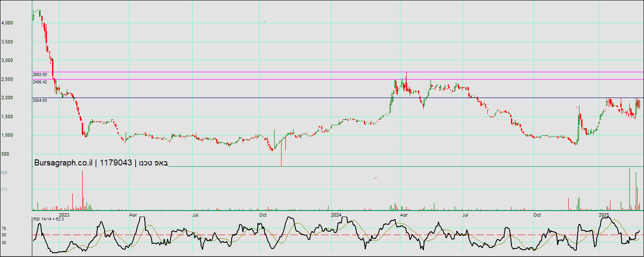Click the RSI 14/14 = 62.3 indicator label
644x257 pixels.
48,219
